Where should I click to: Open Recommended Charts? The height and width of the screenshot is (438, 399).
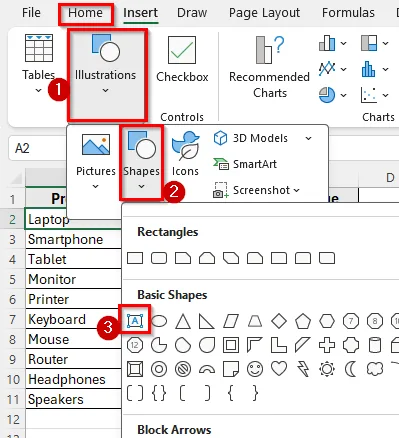(269, 67)
